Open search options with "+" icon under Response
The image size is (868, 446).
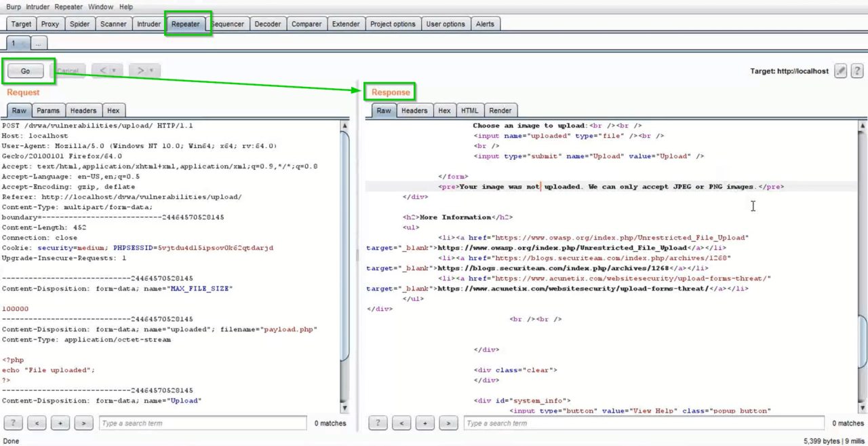425,423
